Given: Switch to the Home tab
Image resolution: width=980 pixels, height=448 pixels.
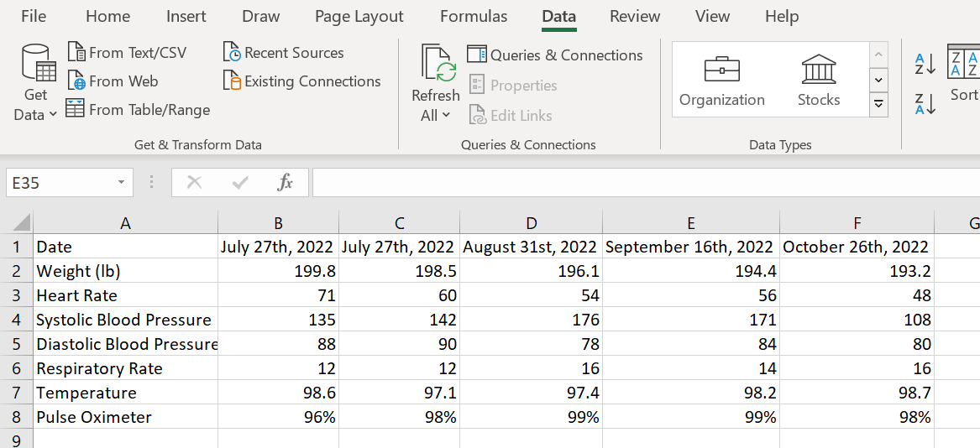Looking at the screenshot, I should [108, 16].
